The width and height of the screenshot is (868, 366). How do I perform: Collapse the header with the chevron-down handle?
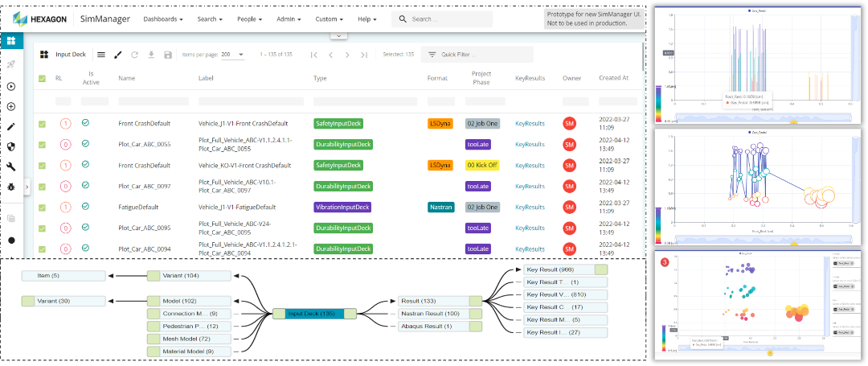click(x=339, y=35)
